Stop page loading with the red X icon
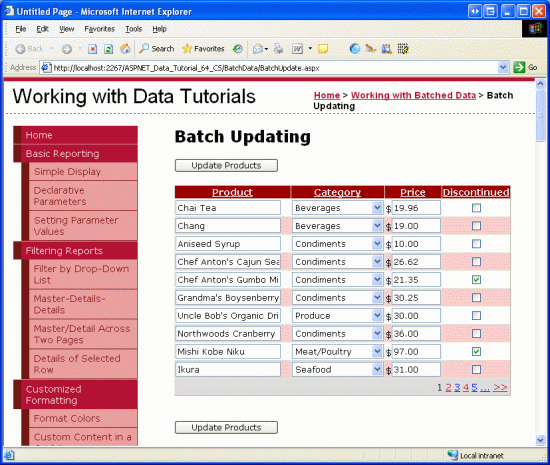 pos(93,49)
